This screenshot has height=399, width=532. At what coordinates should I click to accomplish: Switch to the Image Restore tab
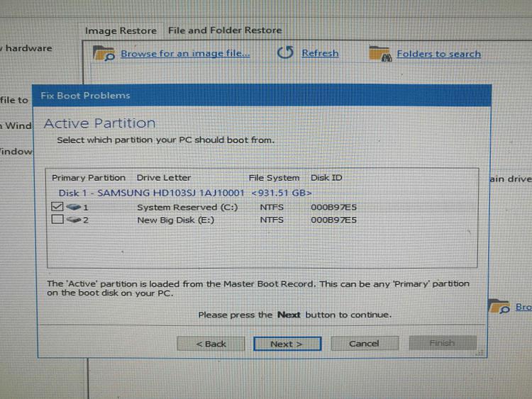point(121,31)
